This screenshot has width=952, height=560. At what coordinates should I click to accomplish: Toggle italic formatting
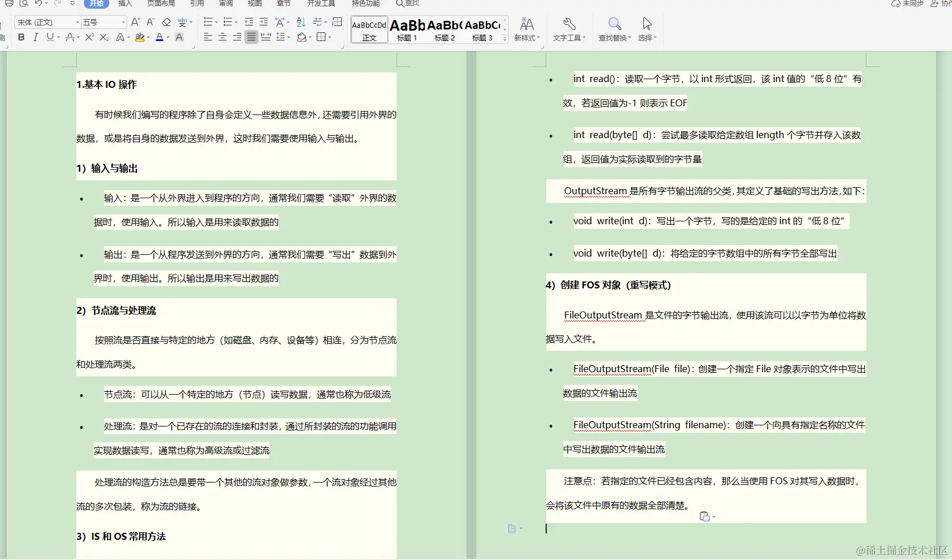(x=35, y=37)
